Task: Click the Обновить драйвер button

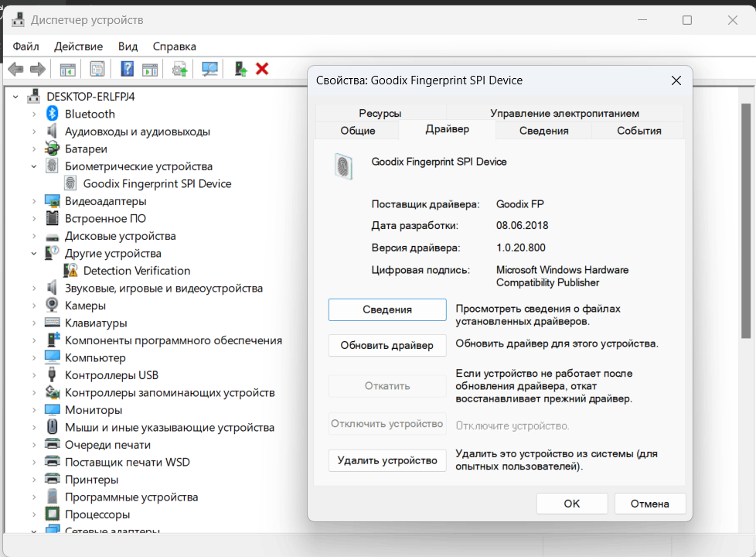Action: tap(387, 345)
